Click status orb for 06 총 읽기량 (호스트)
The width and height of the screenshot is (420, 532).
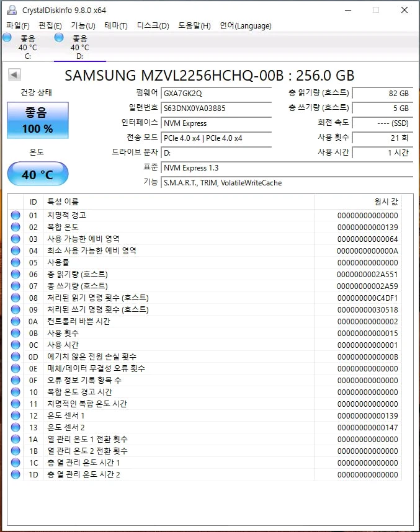point(16,274)
